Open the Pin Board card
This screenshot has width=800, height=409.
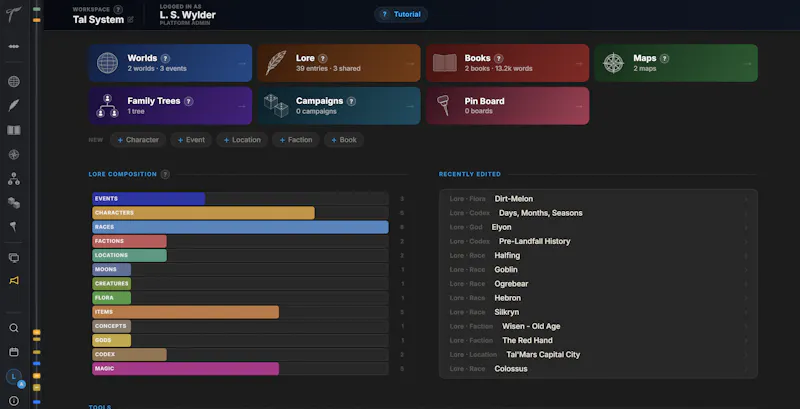tap(508, 106)
